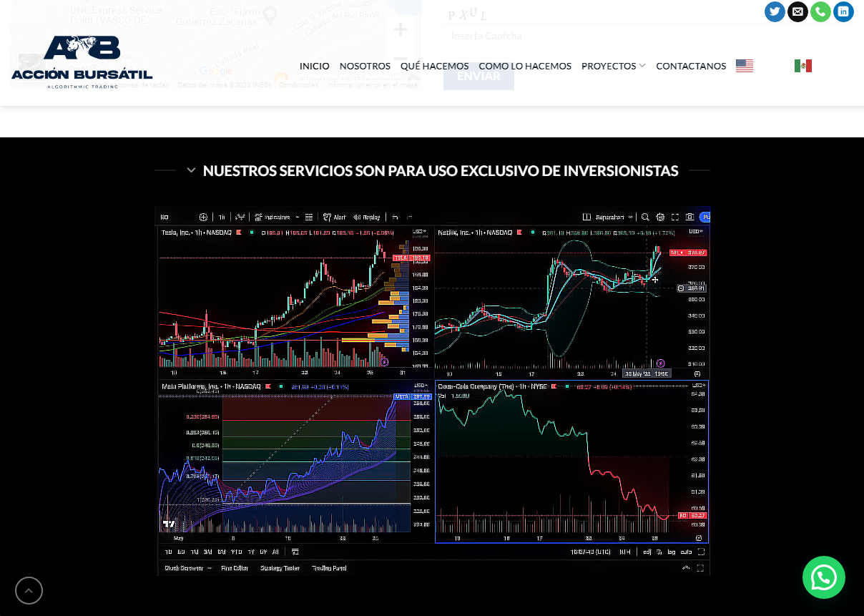This screenshot has height=616, width=864.
Task: Click the Tesla chart lightning event marker
Action: pos(386,363)
